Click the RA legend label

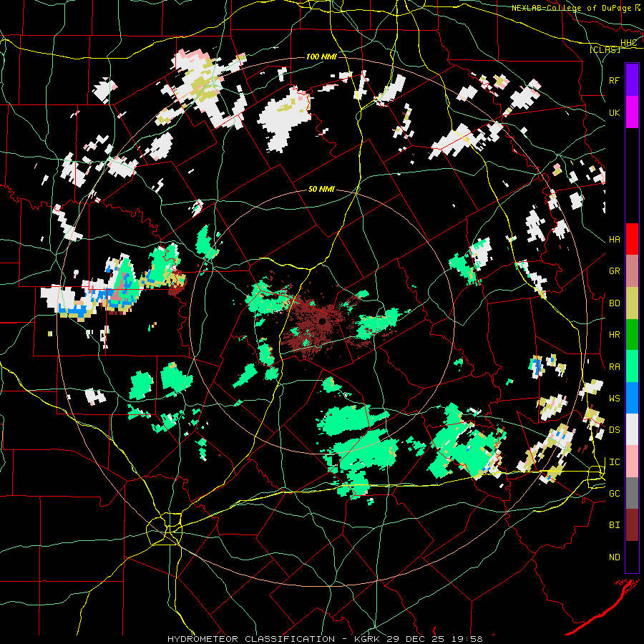point(614,366)
